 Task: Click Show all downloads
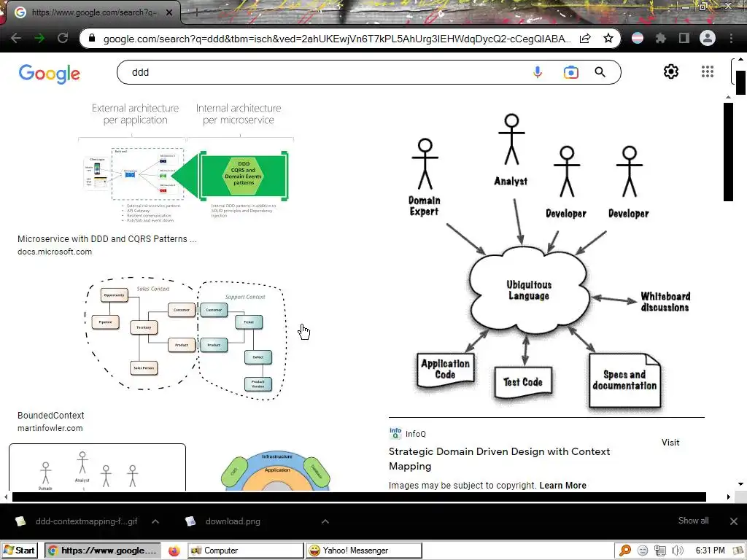693,521
